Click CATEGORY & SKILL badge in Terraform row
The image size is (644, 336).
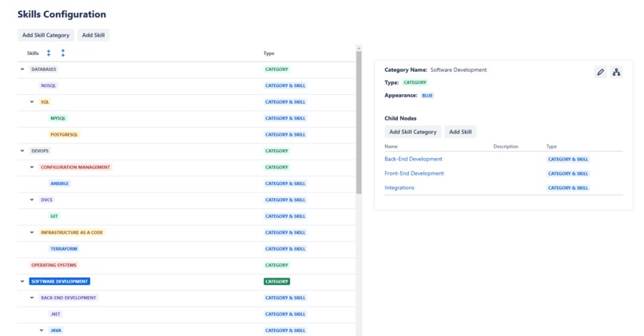pyautogui.click(x=285, y=249)
